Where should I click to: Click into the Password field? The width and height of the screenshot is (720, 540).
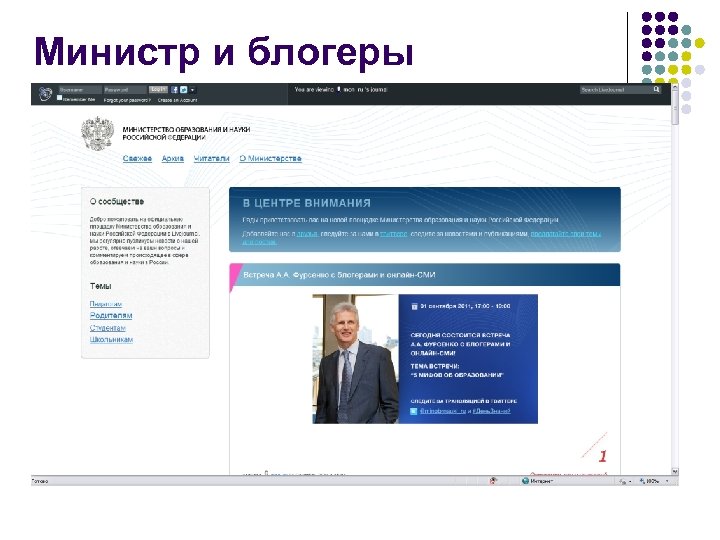click(x=125, y=90)
